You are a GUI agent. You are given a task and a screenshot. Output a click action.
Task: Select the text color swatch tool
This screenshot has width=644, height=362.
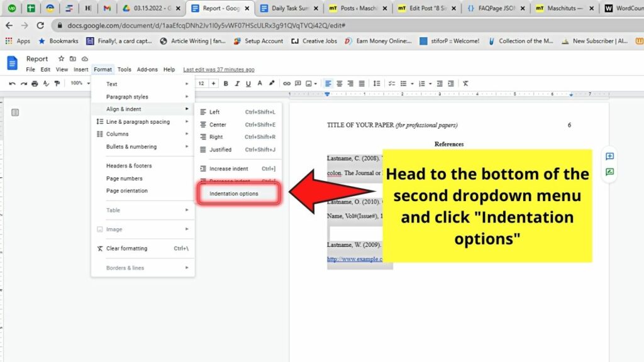pyautogui.click(x=260, y=84)
